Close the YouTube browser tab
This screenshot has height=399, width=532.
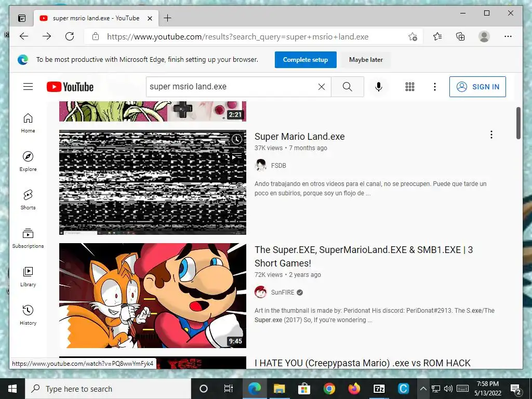click(150, 18)
